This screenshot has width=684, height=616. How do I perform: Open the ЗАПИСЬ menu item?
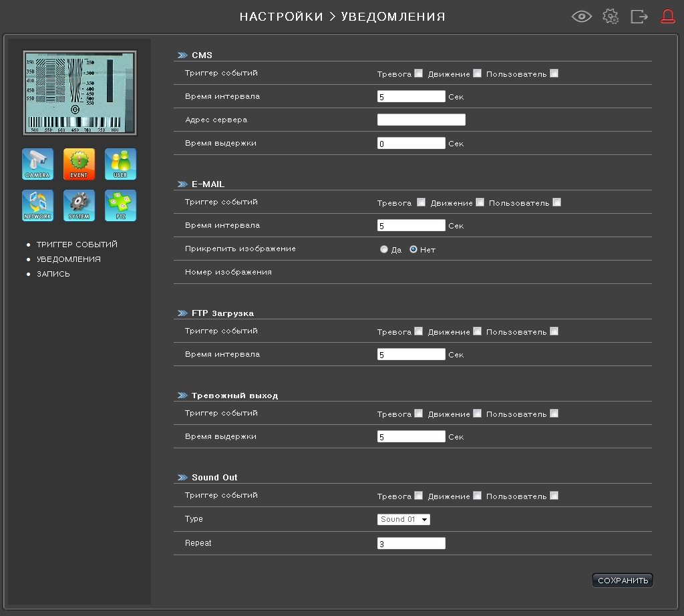53,274
